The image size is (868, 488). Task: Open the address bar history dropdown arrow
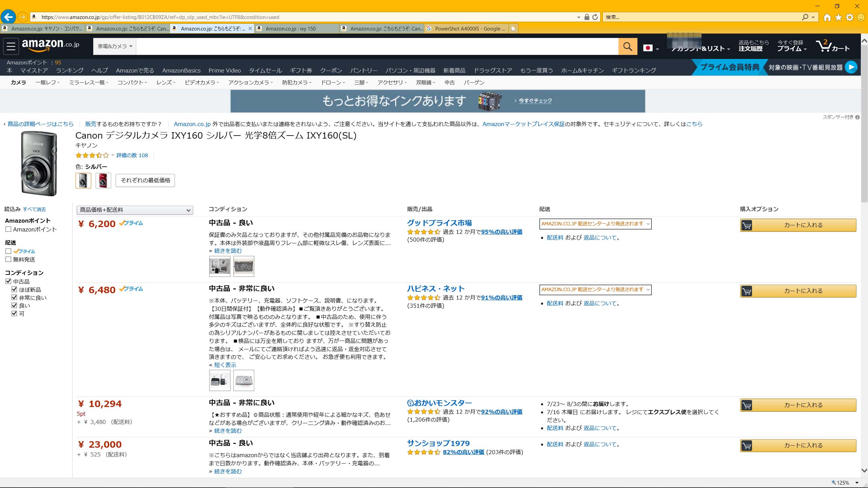tap(578, 17)
